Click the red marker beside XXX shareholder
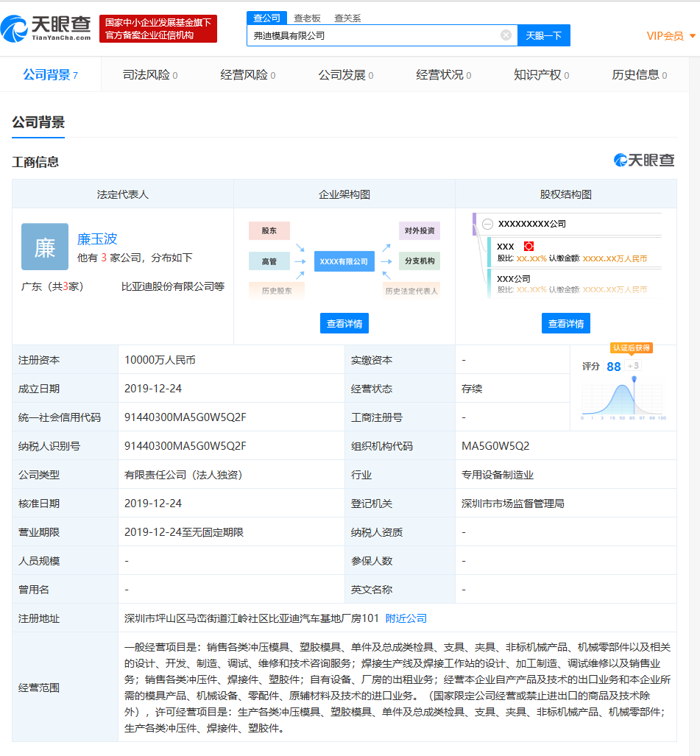The width and height of the screenshot is (700, 756). tap(528, 247)
